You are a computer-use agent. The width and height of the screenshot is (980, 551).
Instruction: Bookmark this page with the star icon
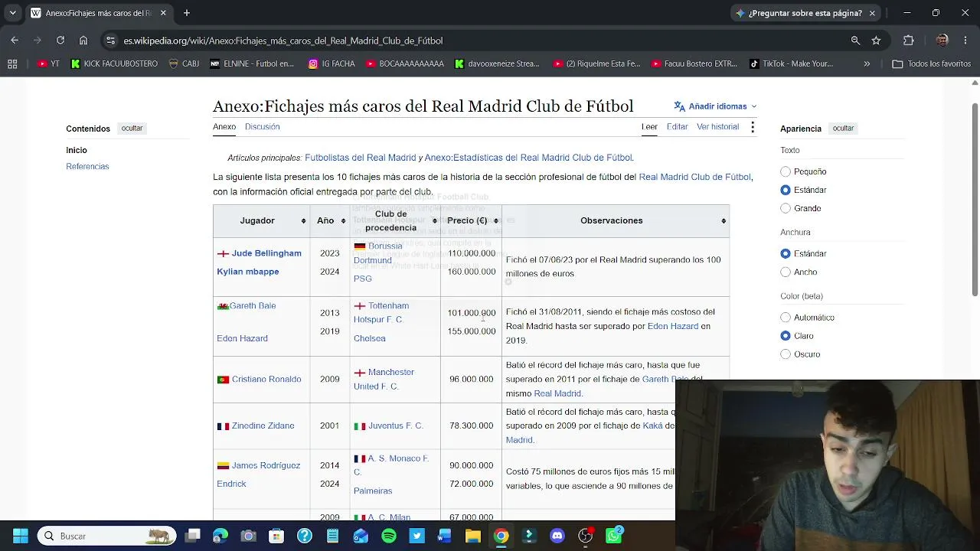(x=876, y=41)
